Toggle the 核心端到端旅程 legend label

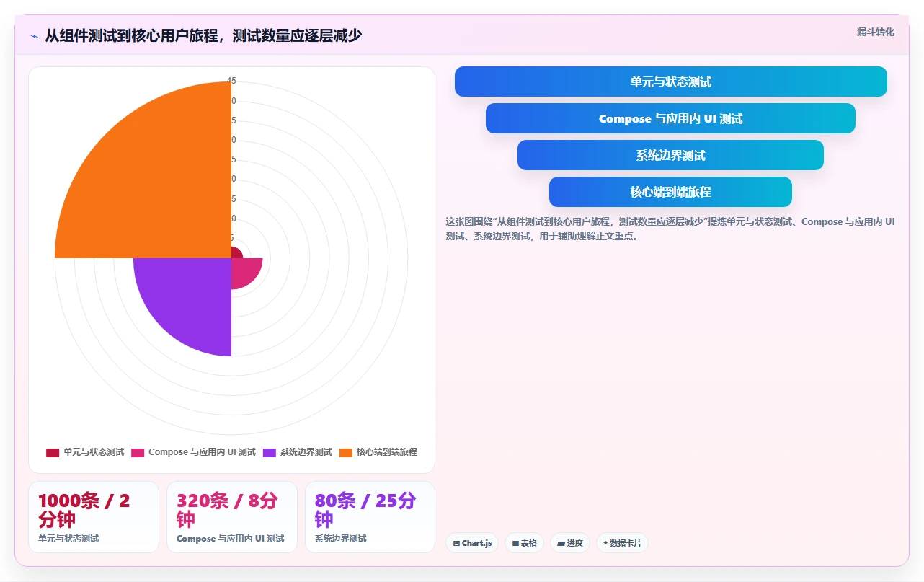point(386,452)
